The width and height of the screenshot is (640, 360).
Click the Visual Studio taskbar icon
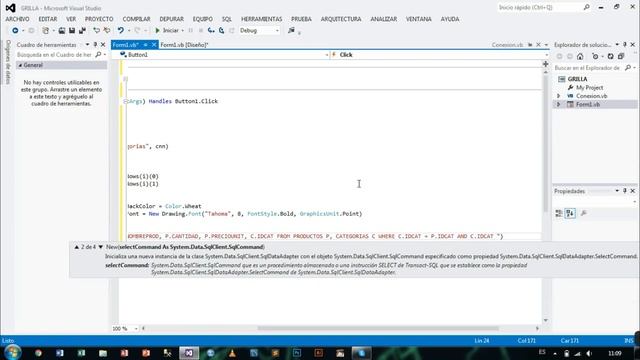point(189,353)
